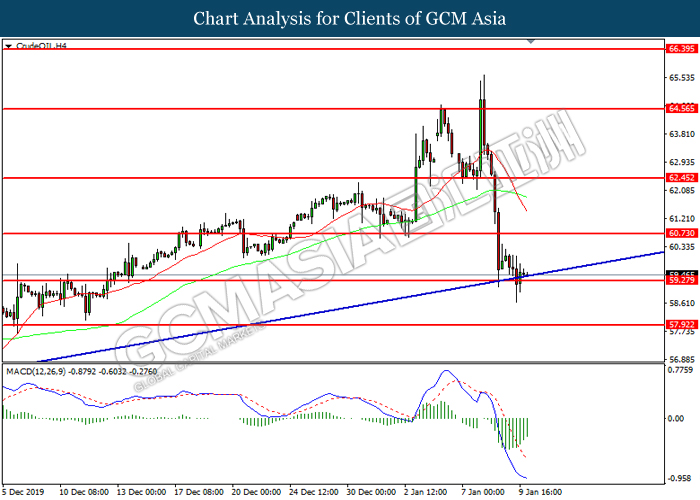Click the blue MACD line low point
The width and height of the screenshot is (700, 500).
[523, 477]
